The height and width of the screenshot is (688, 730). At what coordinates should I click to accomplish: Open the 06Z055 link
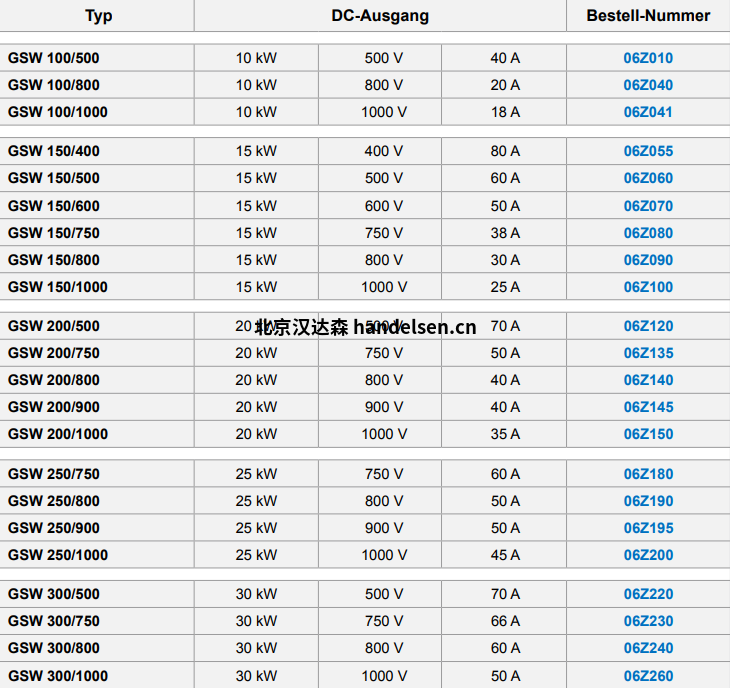tap(648, 152)
